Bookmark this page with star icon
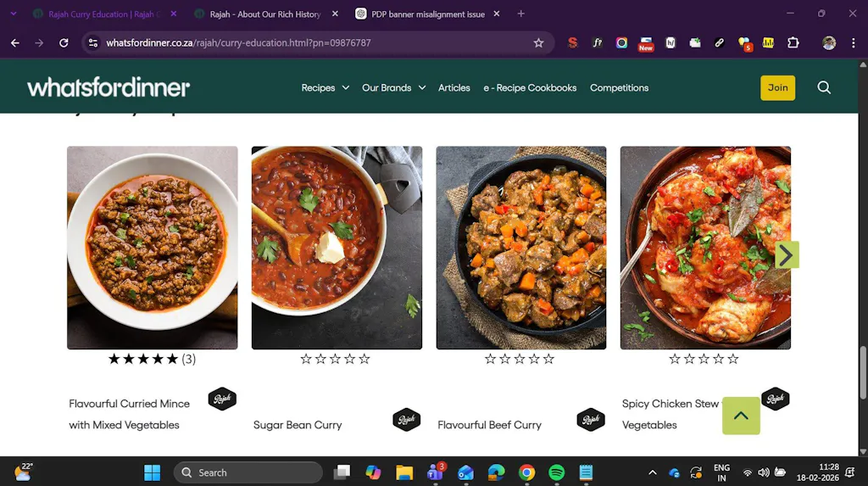The width and height of the screenshot is (868, 486). (538, 42)
